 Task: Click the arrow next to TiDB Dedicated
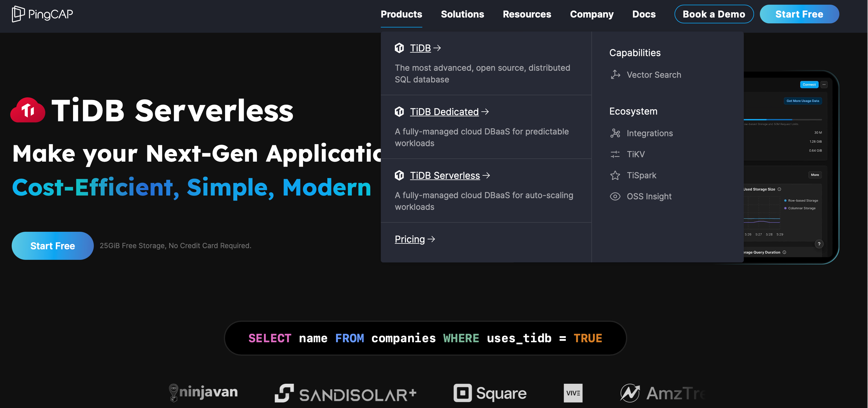pos(485,112)
